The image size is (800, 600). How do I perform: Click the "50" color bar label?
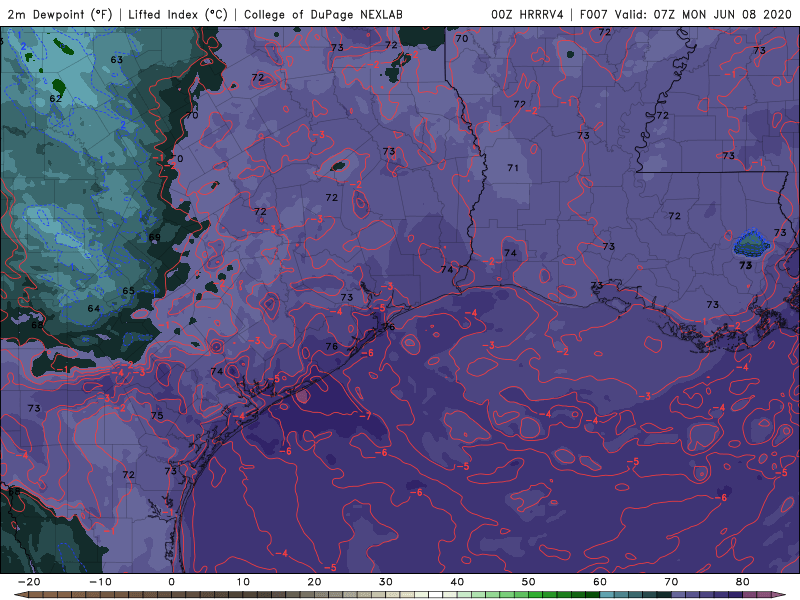(x=529, y=582)
